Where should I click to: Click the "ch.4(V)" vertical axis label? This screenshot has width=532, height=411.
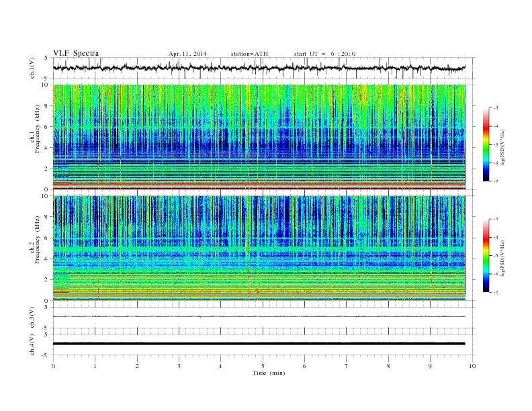tap(32, 345)
